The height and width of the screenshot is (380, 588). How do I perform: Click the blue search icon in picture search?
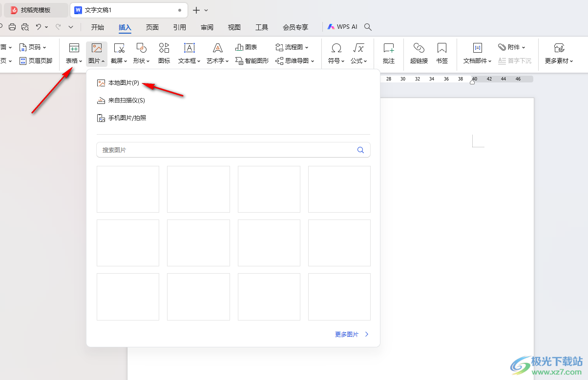(361, 150)
